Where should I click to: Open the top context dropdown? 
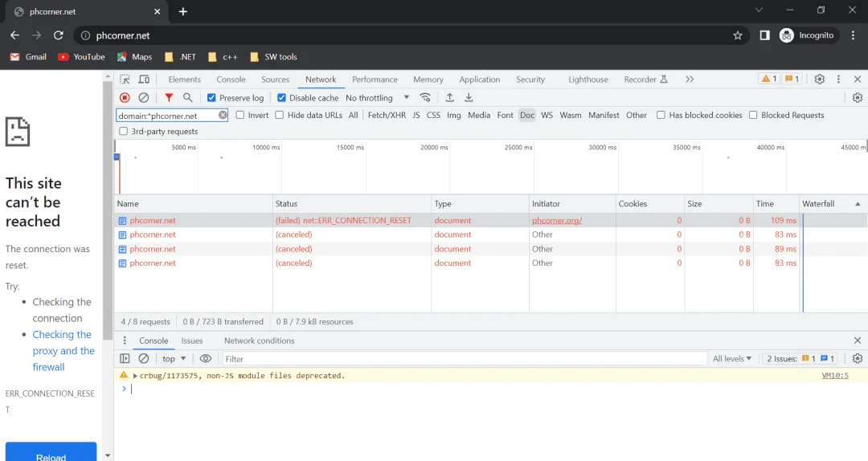[174, 359]
